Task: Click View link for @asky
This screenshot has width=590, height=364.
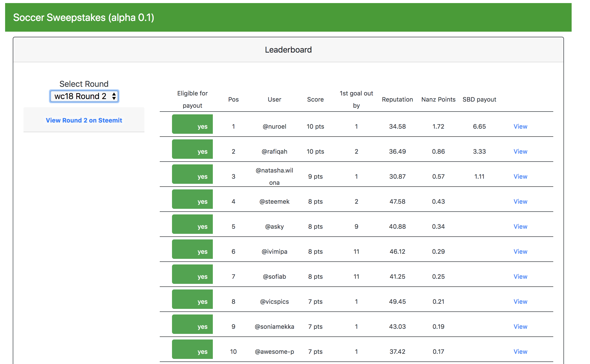Action: coord(520,226)
